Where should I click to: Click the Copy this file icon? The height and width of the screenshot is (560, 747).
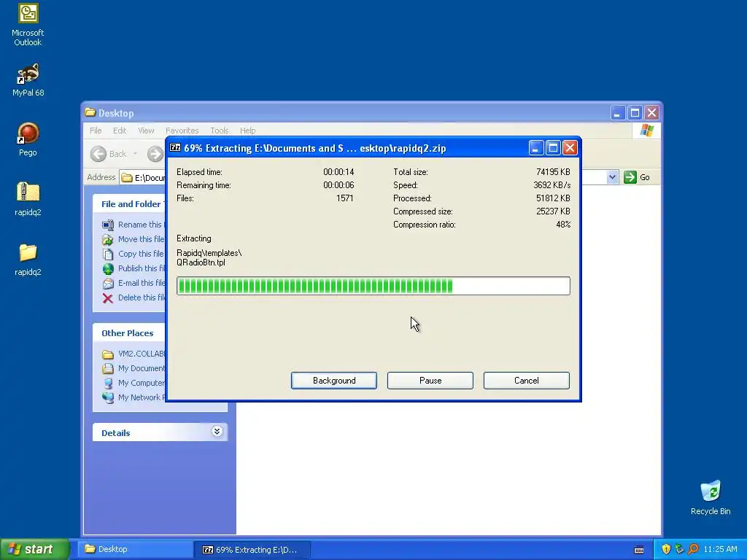click(108, 254)
